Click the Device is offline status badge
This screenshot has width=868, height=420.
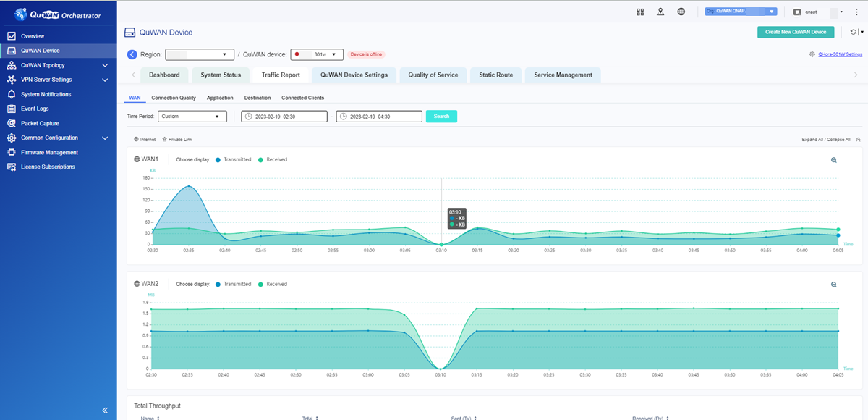[x=366, y=54]
